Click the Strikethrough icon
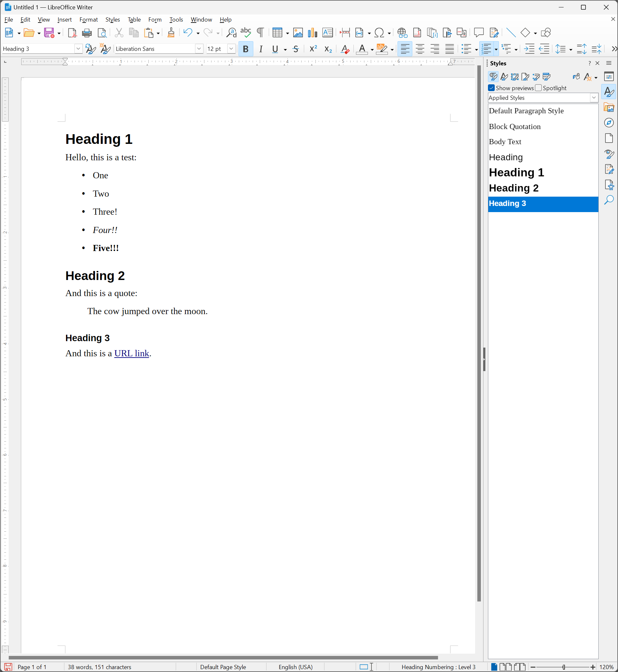This screenshot has width=618, height=672. point(295,49)
